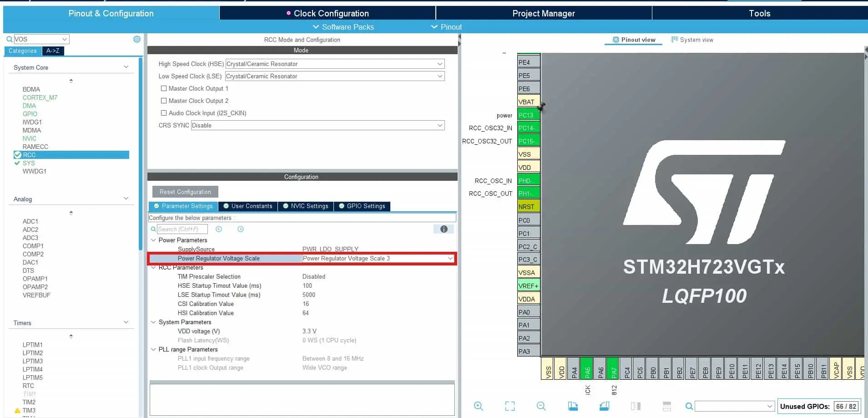This screenshot has width=868, height=418.
Task: Click the vertical flip layout icon
Action: (x=636, y=406)
